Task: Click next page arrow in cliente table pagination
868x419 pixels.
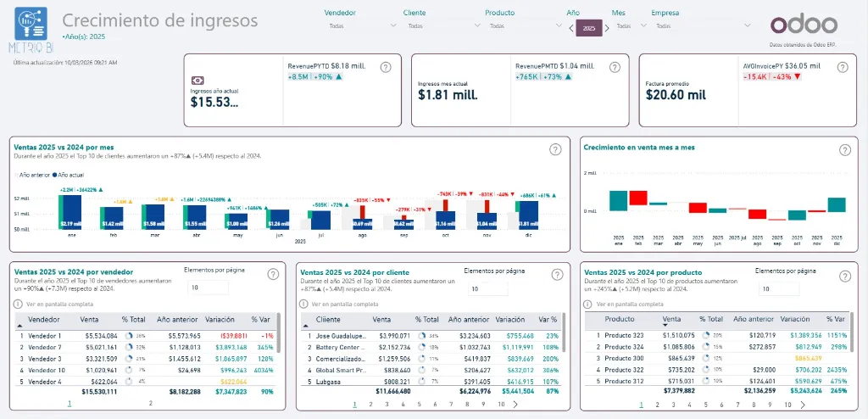Action: pyautogui.click(x=516, y=404)
